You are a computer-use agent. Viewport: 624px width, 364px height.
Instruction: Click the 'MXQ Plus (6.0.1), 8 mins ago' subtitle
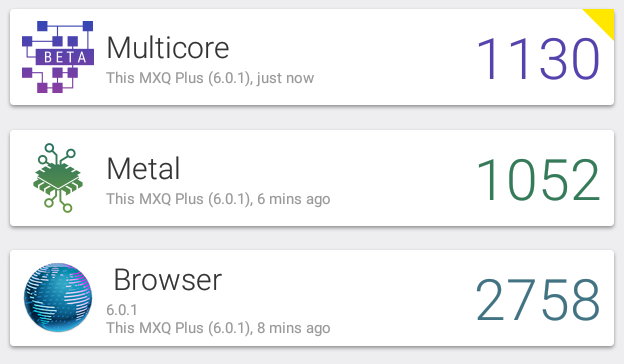pyautogui.click(x=218, y=328)
